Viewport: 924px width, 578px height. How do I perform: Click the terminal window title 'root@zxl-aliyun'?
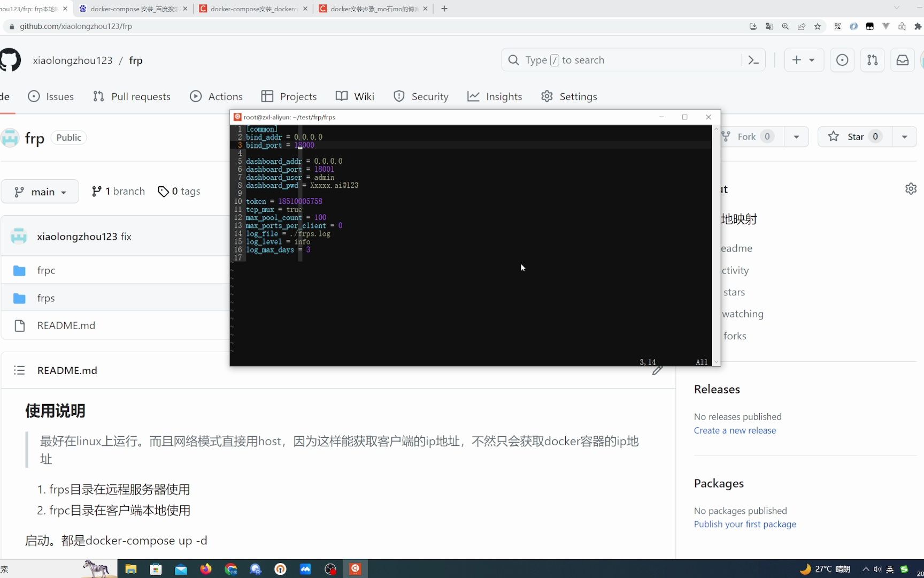click(289, 117)
